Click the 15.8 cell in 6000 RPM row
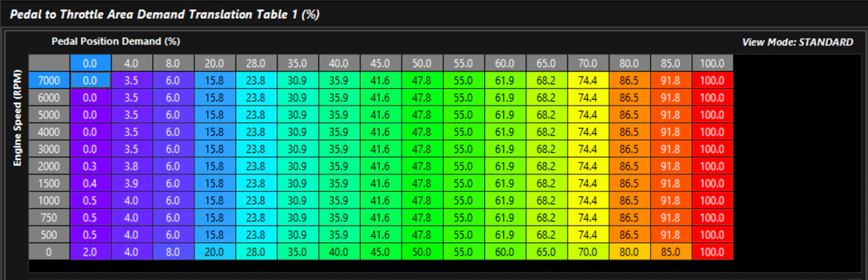Viewport: 868px width, 280px height. (215, 98)
